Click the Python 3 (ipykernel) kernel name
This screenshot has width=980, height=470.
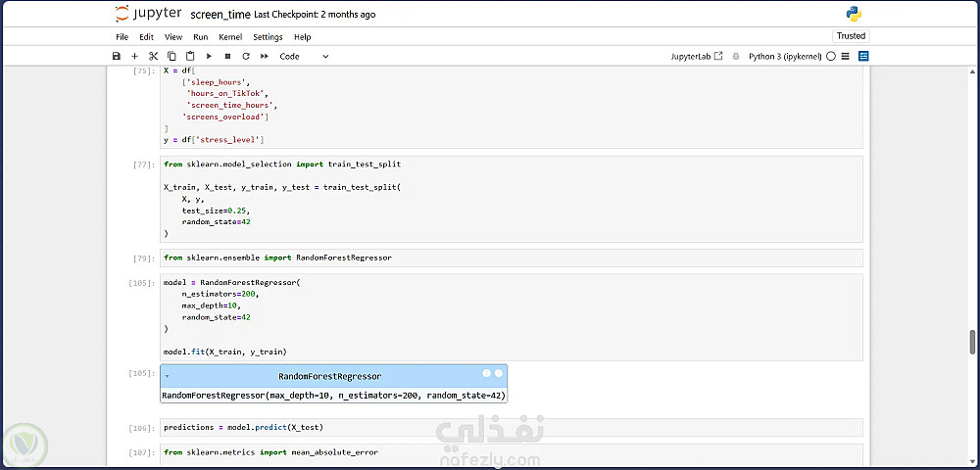coord(784,57)
